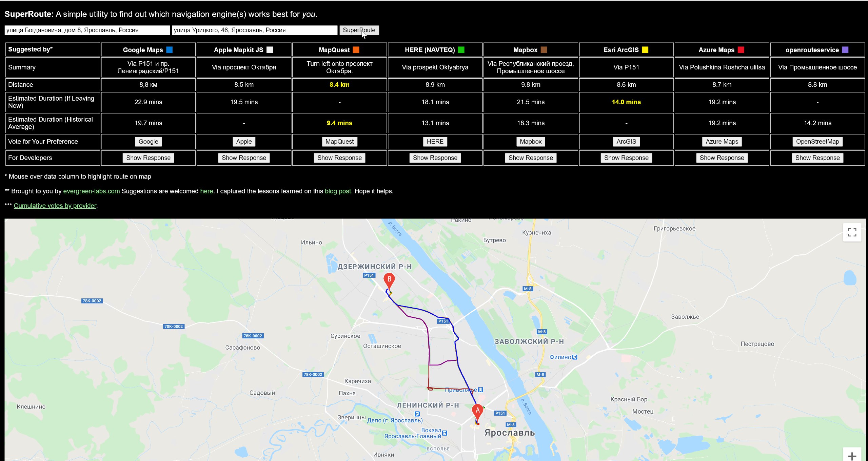Screen dimensions: 868x461
Task: Vote for the MapQuest route
Action: (x=339, y=142)
